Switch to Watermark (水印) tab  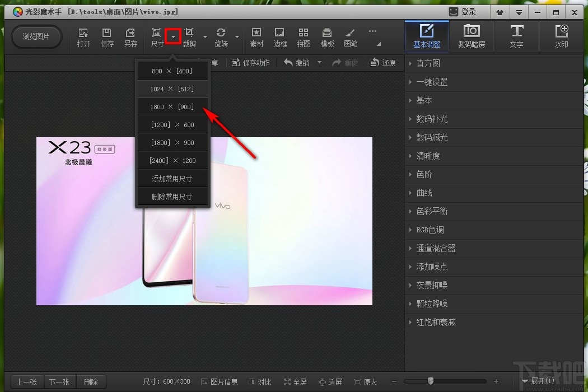pyautogui.click(x=561, y=36)
